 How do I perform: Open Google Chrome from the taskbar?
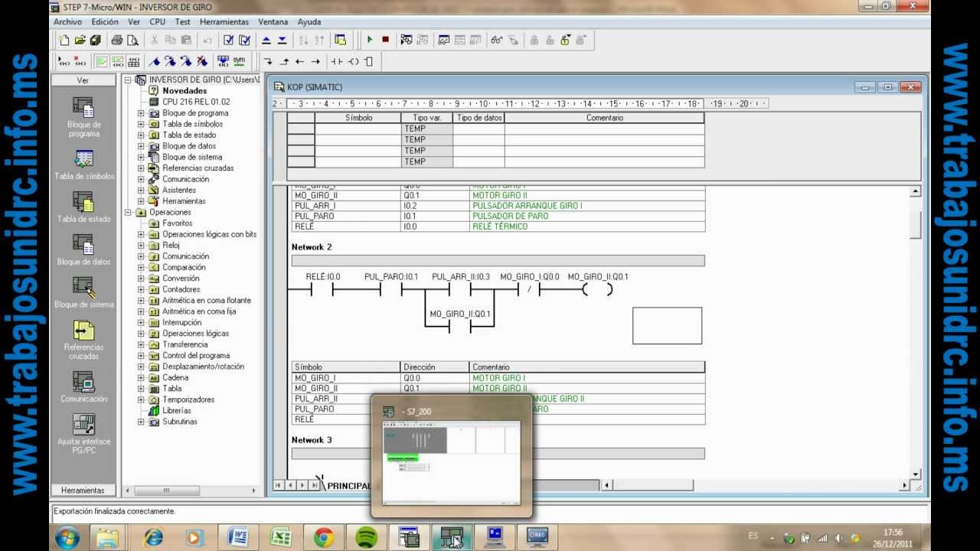tap(324, 538)
